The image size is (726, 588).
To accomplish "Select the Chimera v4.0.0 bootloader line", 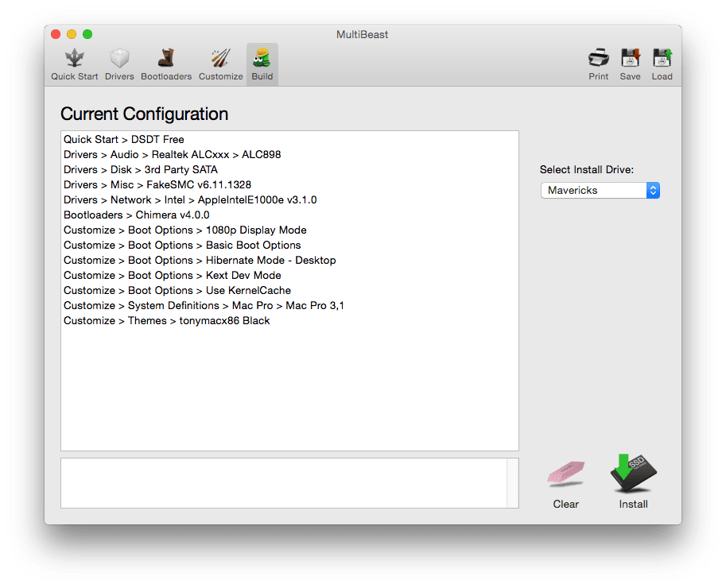I will [x=136, y=215].
